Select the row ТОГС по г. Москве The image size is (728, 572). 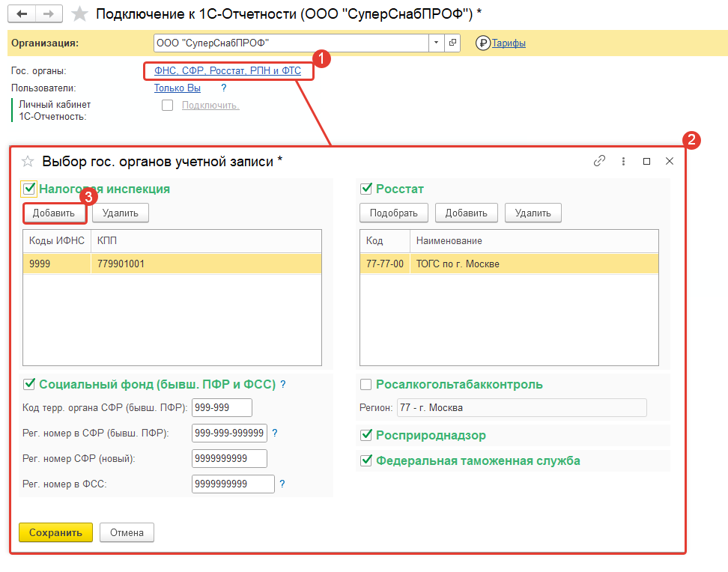pos(535,264)
